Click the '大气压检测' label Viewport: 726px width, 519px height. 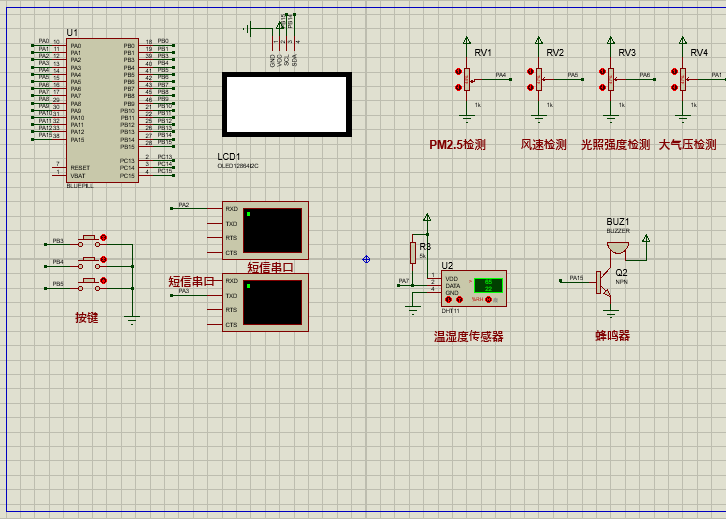(x=688, y=145)
